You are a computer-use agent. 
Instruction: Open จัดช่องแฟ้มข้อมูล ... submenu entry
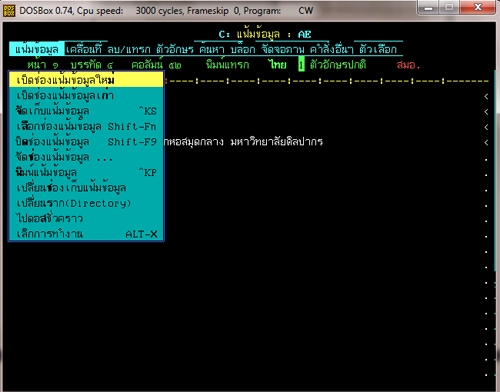(86, 157)
